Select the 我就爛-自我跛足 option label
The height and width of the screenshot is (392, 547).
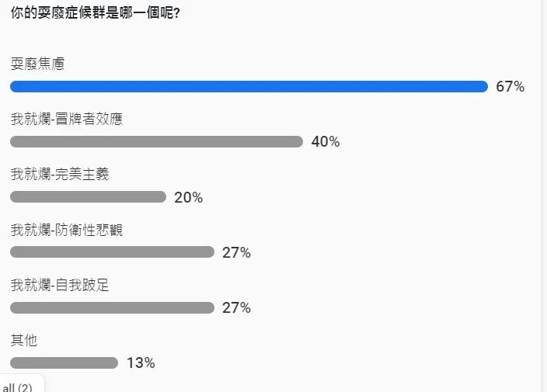pos(60,285)
